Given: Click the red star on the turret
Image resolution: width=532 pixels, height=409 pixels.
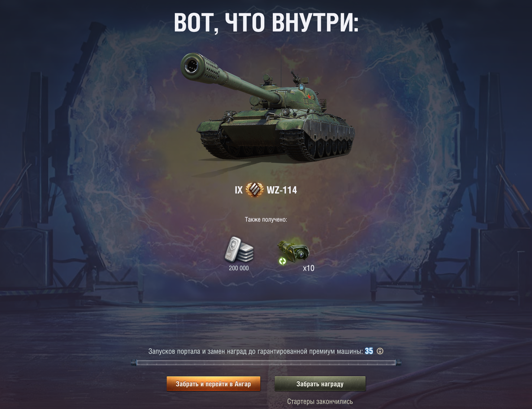Looking at the screenshot, I should point(309,97).
